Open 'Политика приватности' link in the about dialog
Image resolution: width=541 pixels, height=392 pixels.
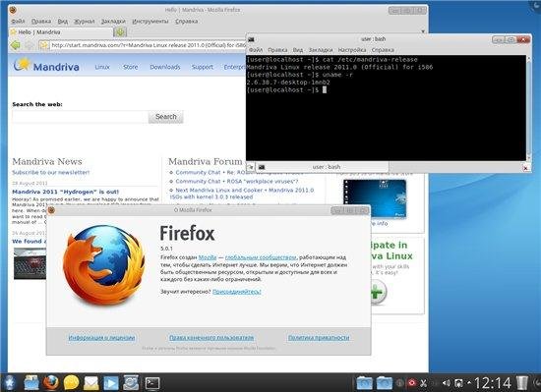pos(319,338)
